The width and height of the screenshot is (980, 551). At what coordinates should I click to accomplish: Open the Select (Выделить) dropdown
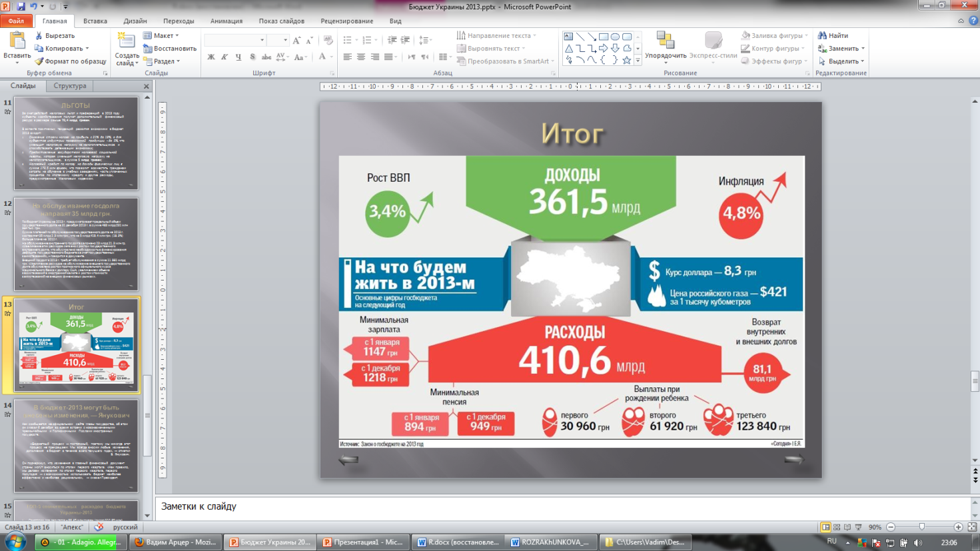coord(841,61)
